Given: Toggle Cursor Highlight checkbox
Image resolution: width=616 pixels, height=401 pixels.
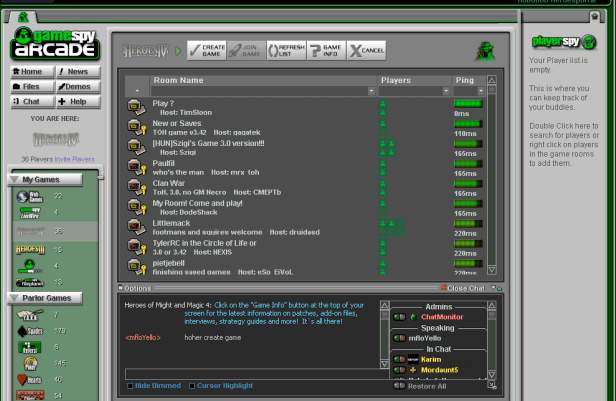Looking at the screenshot, I should click(192, 386).
